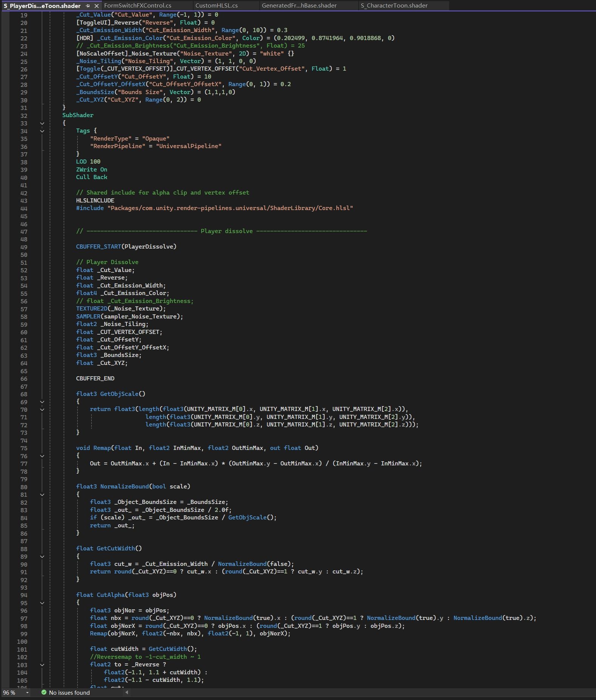This screenshot has height=700, width=596.
Task: Click the _Cut_Emission_Color property on line 22
Action: coord(235,38)
